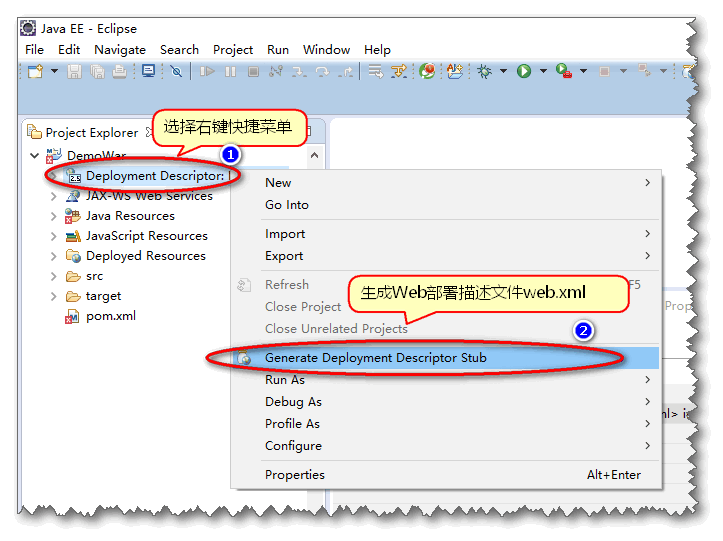Open the New wizard dropdown arrow
723x541 pixels.
point(54,71)
